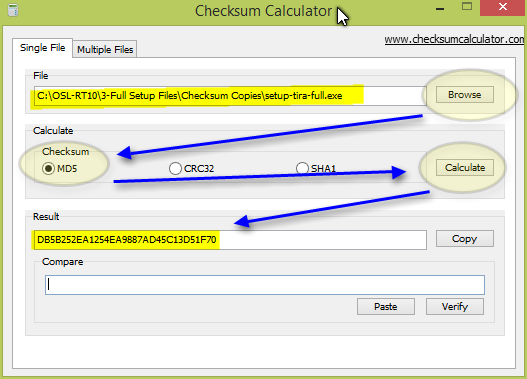
Task: Open the checksumcalculator.com website link
Action: (x=454, y=39)
